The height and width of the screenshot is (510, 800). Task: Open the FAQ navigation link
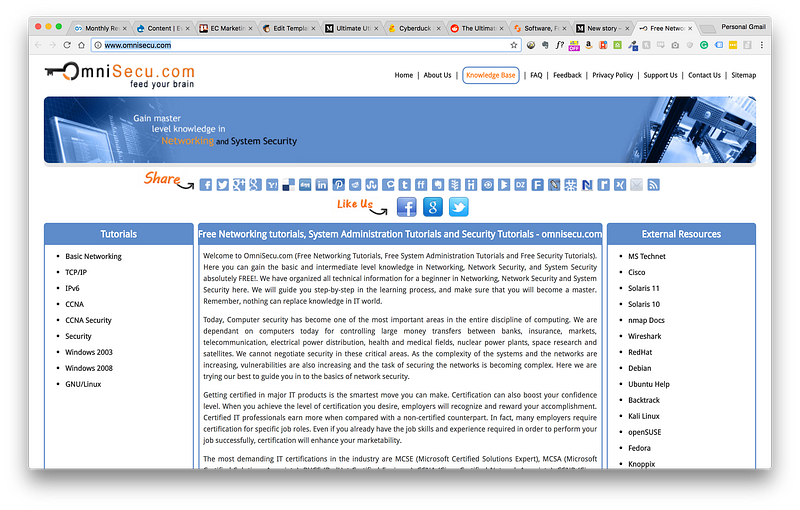click(536, 75)
